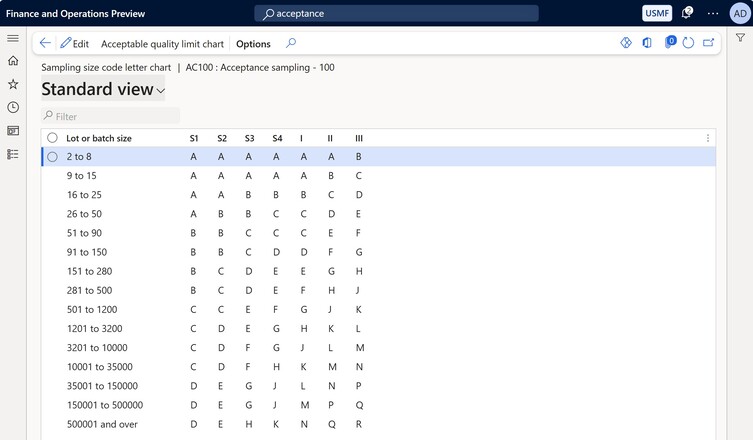Image resolution: width=753 pixels, height=440 pixels.
Task: Open Modules list icon in sidebar
Action: point(13,154)
